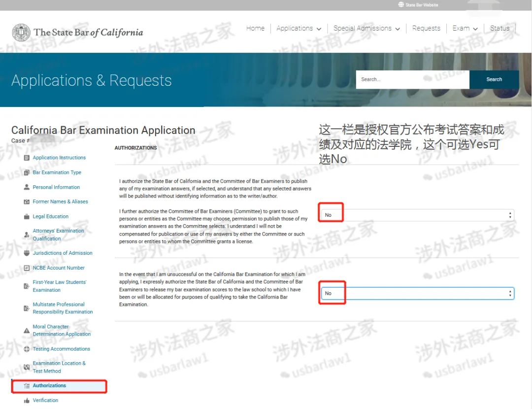Click The State Bar of California title

click(x=88, y=33)
